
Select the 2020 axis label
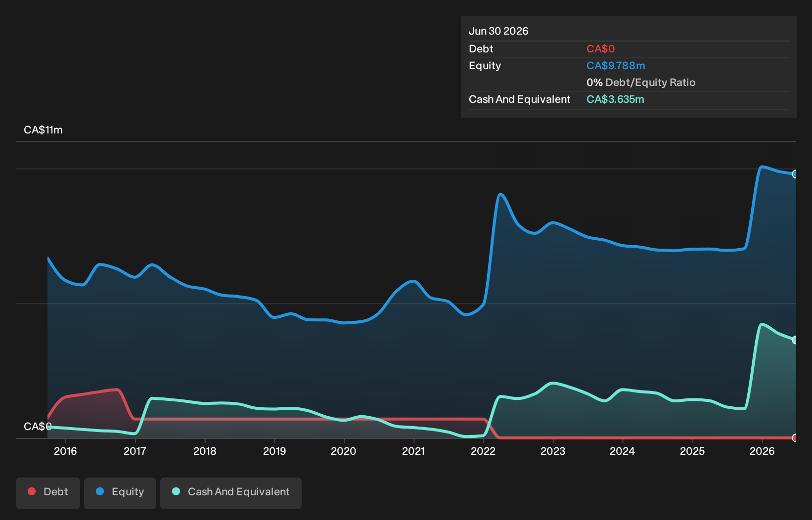click(344, 451)
